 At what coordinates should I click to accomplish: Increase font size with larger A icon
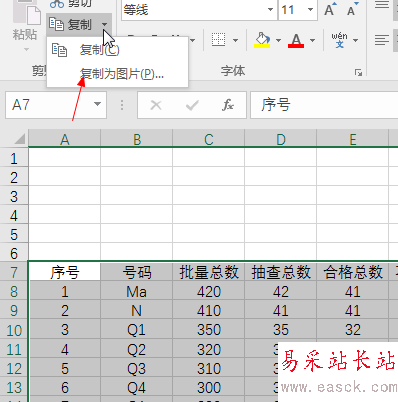tap(330, 9)
